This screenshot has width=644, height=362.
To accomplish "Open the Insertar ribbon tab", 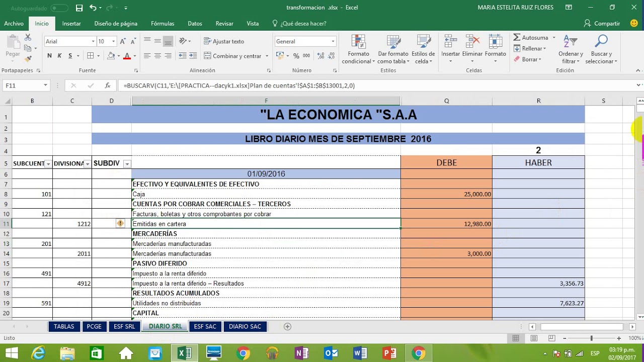I will (71, 24).
